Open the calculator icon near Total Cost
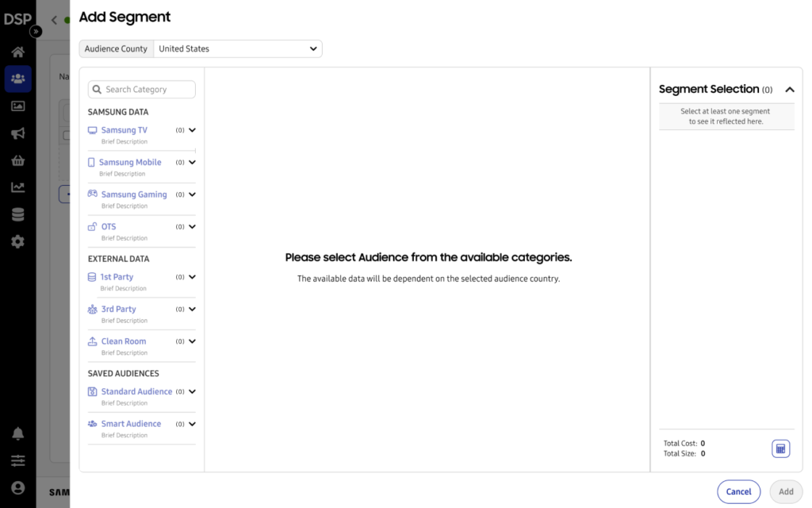 click(780, 449)
